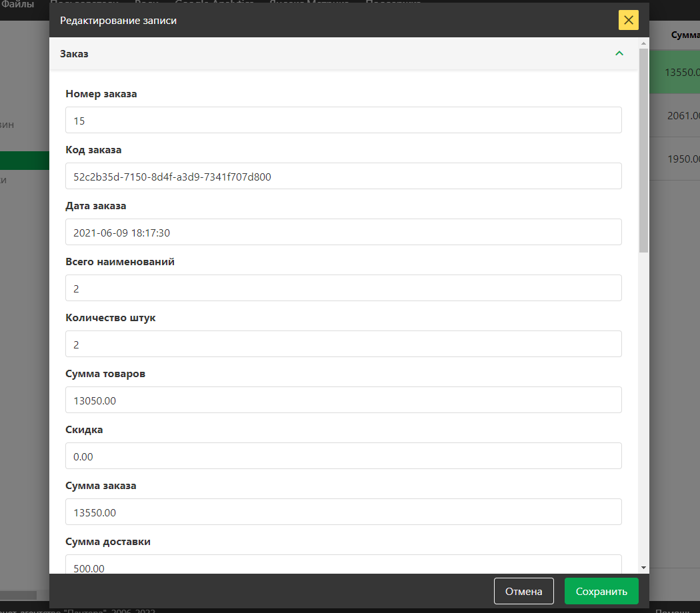700x613 pixels.
Task: Save the record with the Сохранить button
Action: pyautogui.click(x=601, y=591)
